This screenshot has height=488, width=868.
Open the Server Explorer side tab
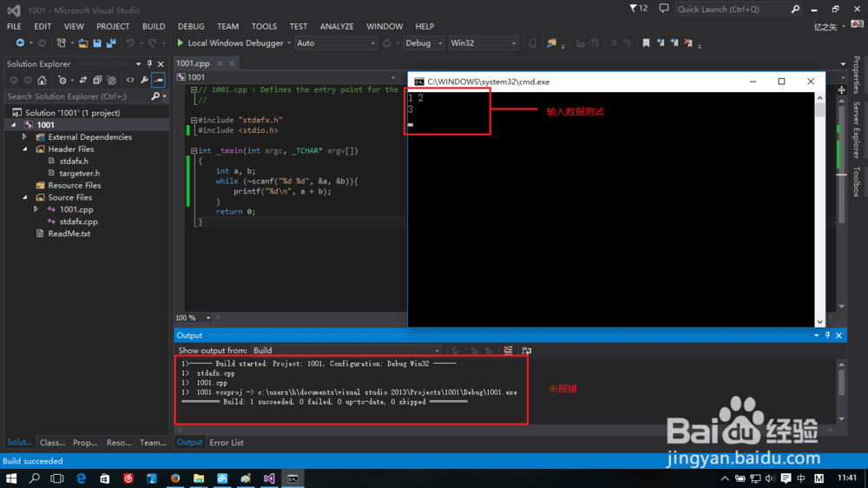tap(857, 131)
